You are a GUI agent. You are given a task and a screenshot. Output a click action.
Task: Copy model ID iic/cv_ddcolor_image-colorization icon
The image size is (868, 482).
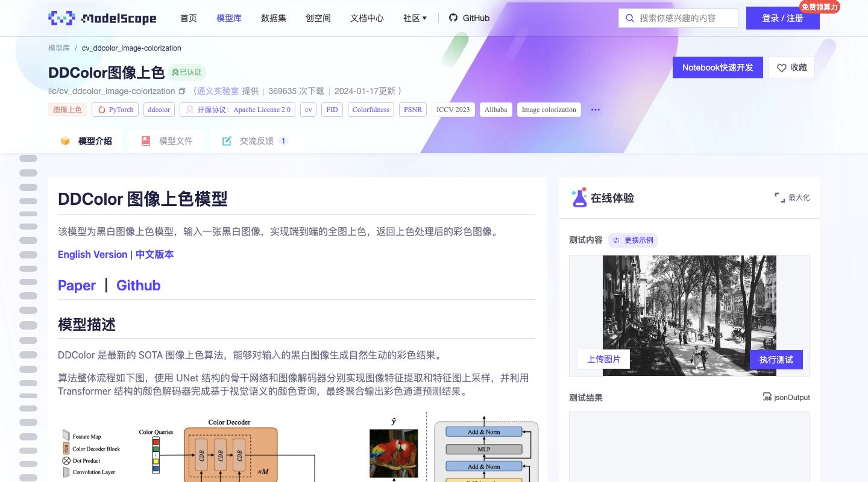[182, 92]
